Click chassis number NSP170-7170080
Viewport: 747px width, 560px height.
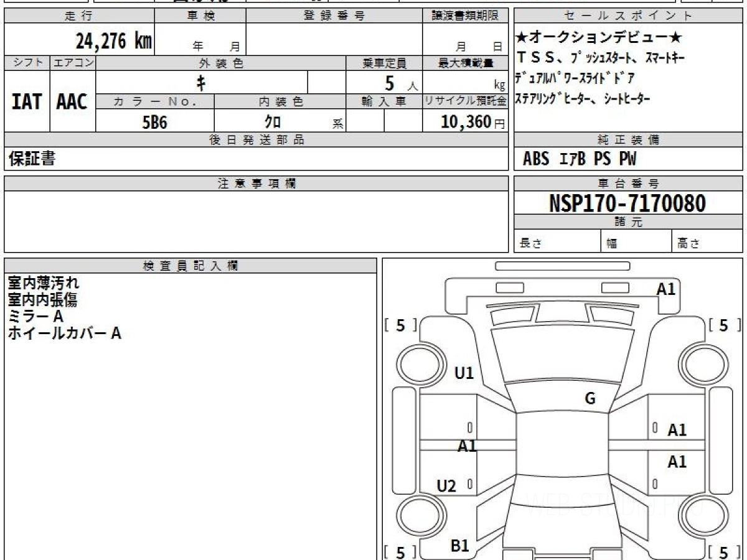coord(627,203)
